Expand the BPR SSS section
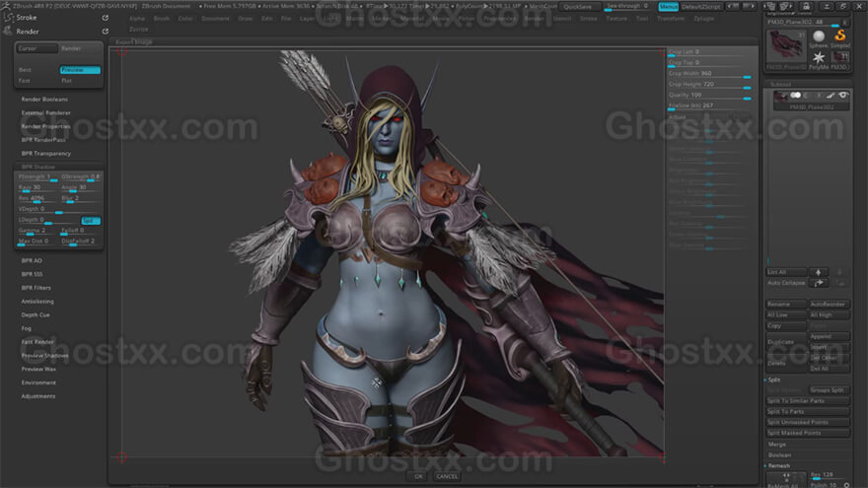The width and height of the screenshot is (868, 488). [33, 274]
